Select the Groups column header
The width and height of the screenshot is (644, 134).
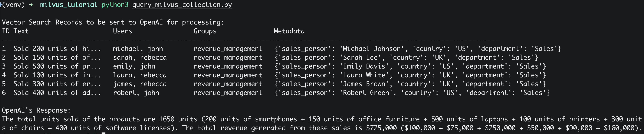[x=205, y=31]
